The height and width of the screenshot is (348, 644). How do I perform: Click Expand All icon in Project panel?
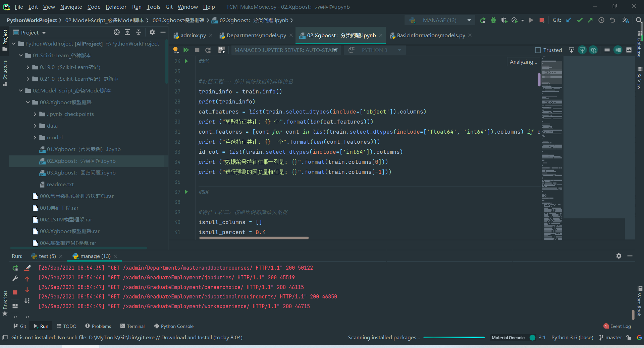coord(127,32)
